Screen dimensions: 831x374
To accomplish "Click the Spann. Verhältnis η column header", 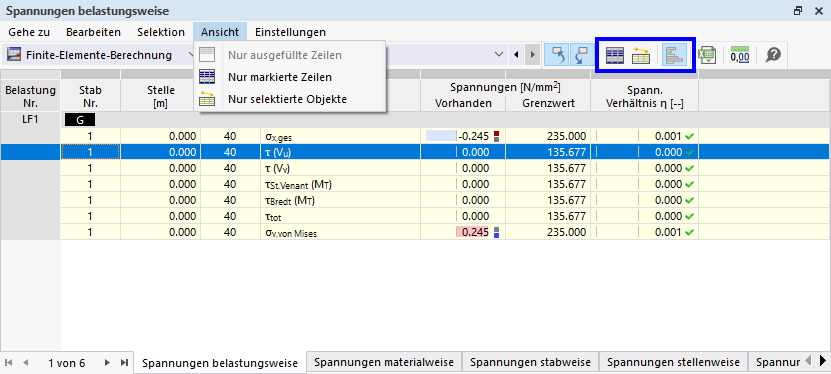I will tap(644, 96).
